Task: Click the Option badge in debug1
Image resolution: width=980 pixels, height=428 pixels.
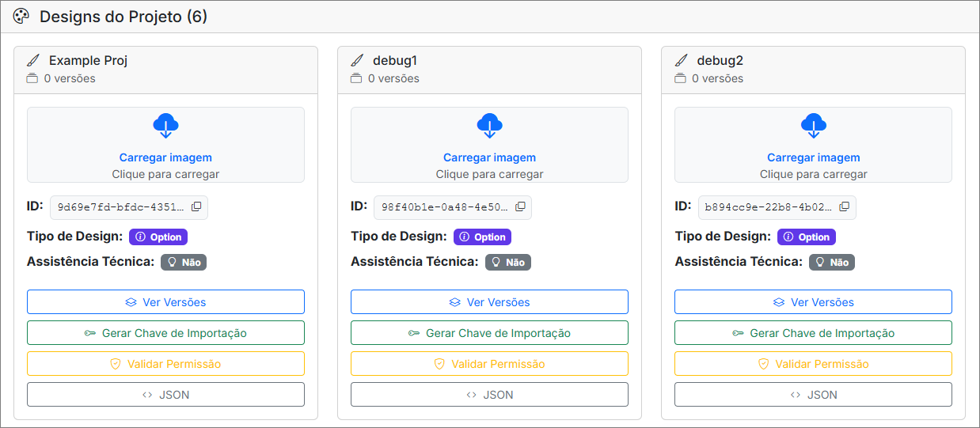Action: [482, 237]
